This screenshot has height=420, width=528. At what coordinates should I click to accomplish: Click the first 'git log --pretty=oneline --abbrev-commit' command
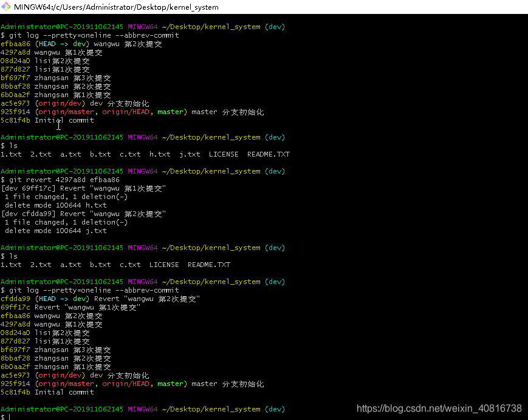pos(94,35)
